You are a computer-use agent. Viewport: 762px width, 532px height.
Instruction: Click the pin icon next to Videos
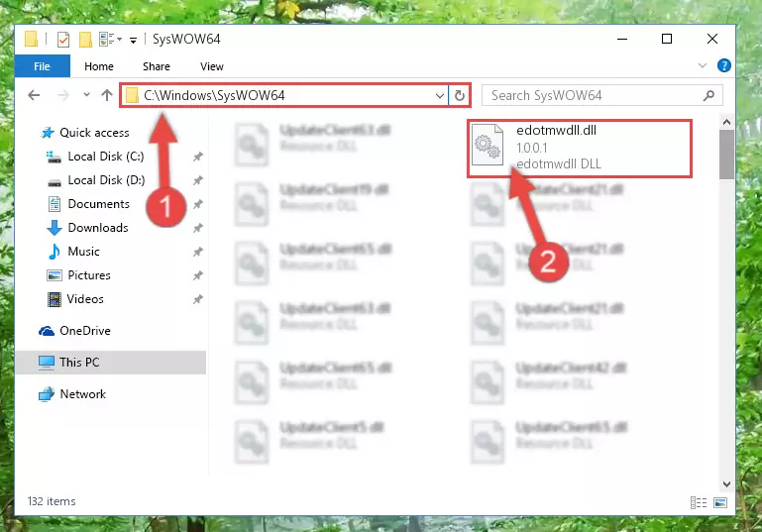[x=198, y=299]
